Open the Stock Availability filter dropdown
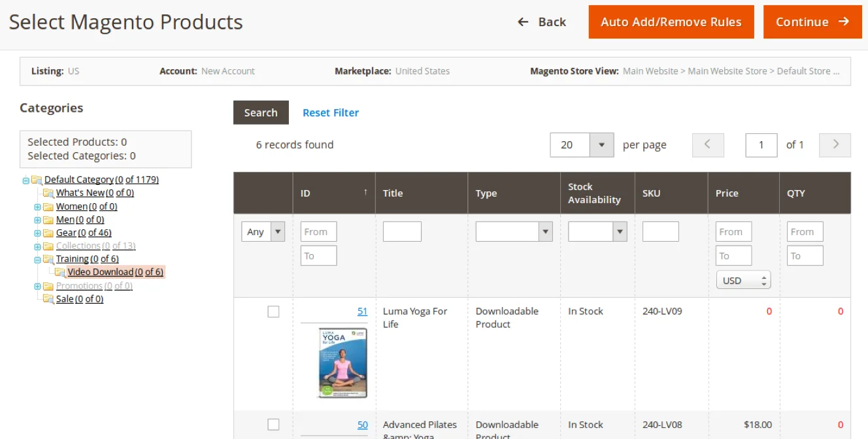 coord(597,231)
